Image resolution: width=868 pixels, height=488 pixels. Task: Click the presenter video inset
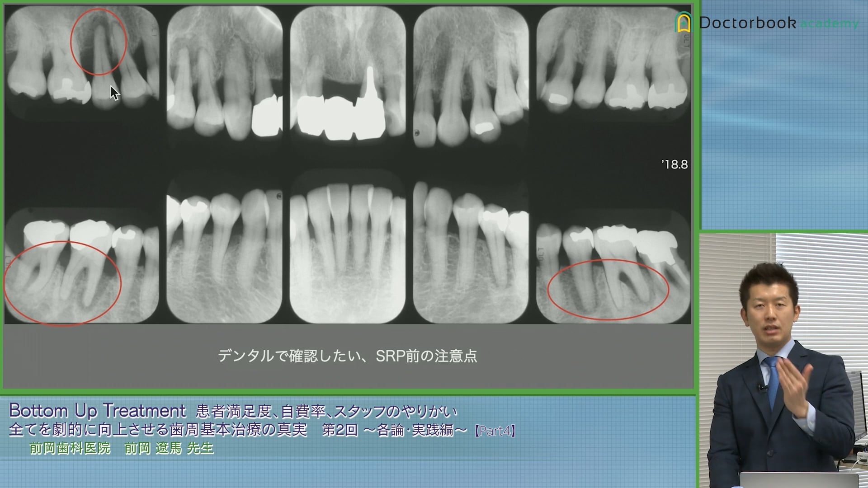783,361
